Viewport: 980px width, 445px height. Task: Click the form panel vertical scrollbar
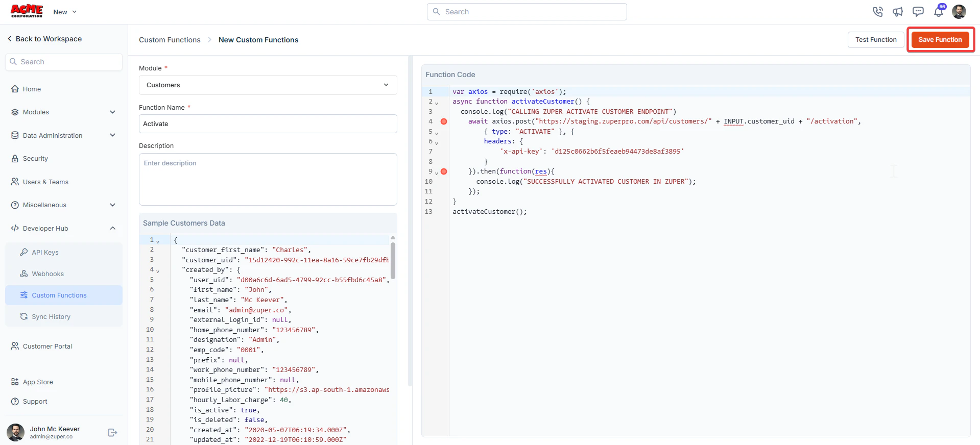coord(410,221)
